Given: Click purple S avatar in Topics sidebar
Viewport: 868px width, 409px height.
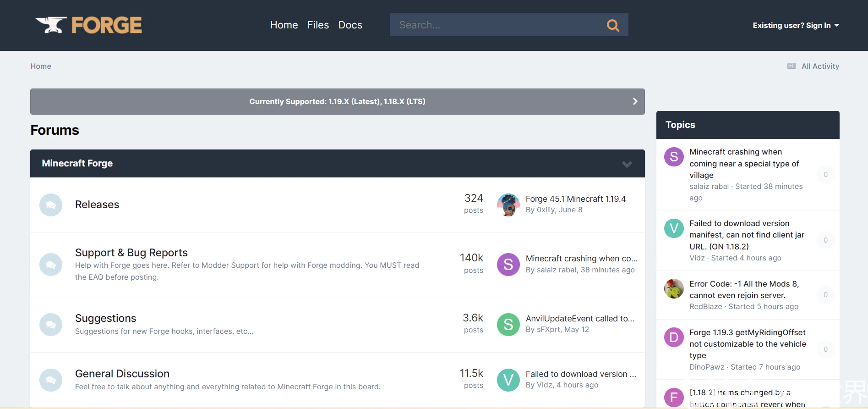Looking at the screenshot, I should pos(674,157).
